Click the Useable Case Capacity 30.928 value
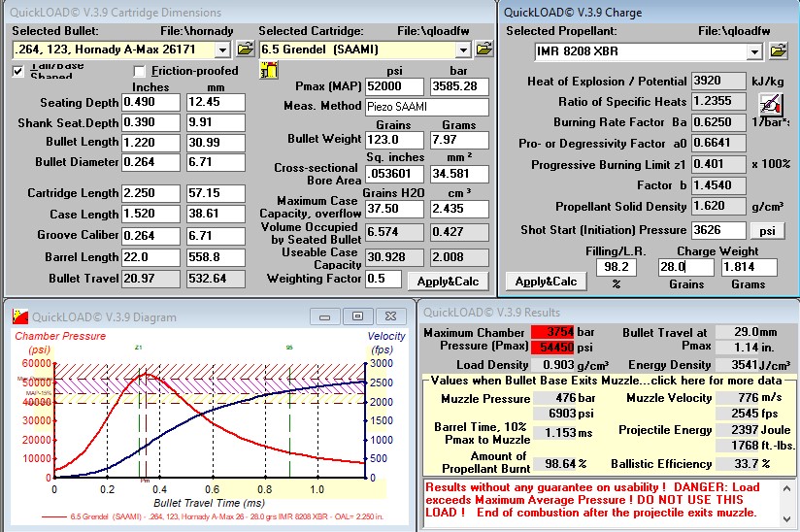The image size is (800, 532). tap(394, 257)
